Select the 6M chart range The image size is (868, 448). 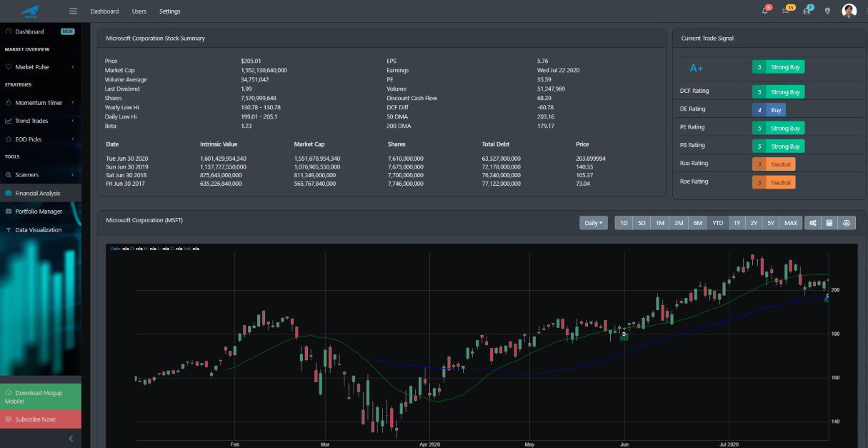(x=698, y=223)
